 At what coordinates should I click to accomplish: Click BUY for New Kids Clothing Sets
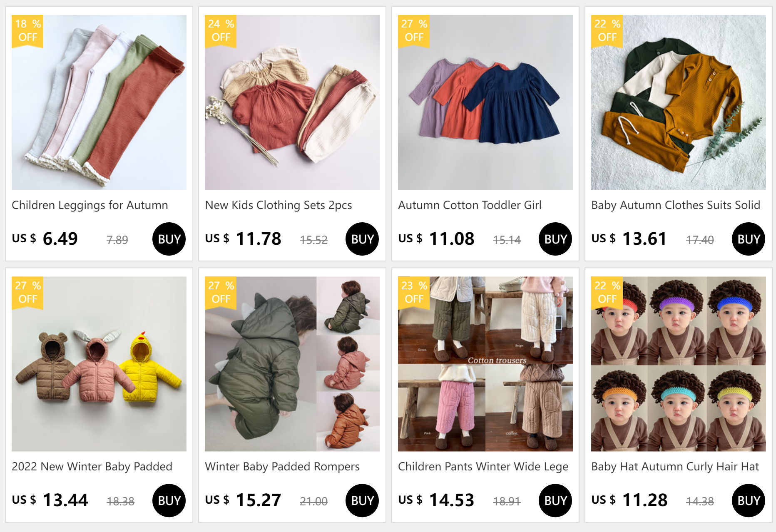pos(362,239)
